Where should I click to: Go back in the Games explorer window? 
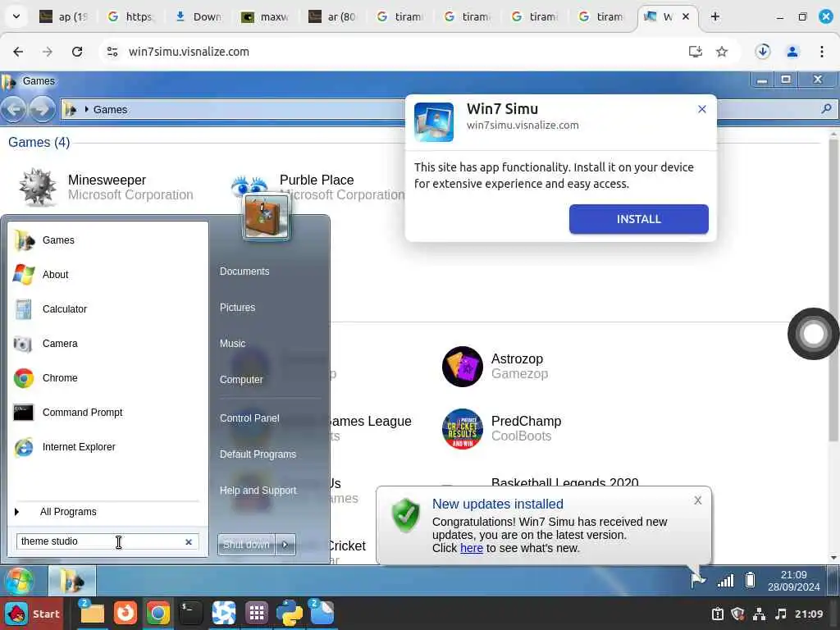[14, 109]
